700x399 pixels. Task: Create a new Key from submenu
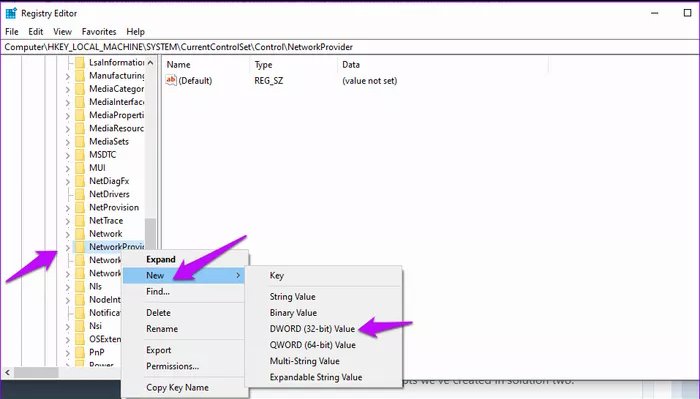(324, 275)
